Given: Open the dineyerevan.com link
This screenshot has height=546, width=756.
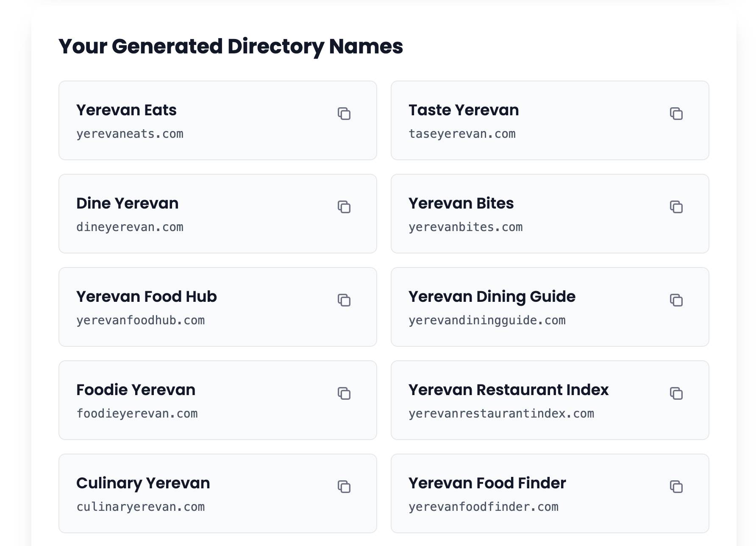Looking at the screenshot, I should pos(130,227).
